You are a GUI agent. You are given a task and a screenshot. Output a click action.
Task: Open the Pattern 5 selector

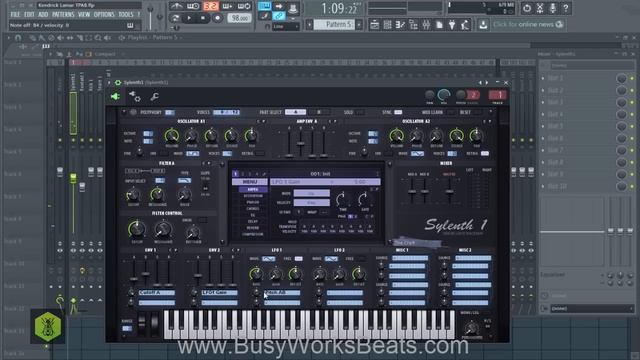point(335,24)
